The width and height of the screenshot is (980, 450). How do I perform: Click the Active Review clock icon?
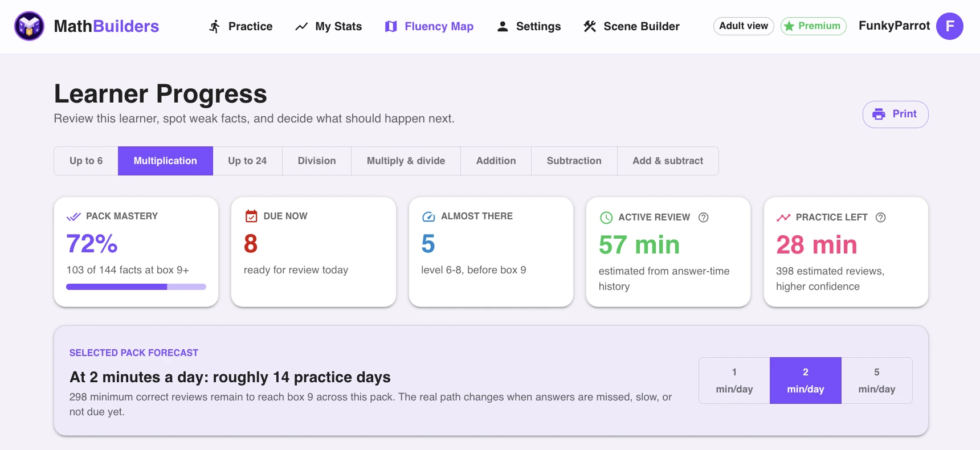click(x=606, y=218)
